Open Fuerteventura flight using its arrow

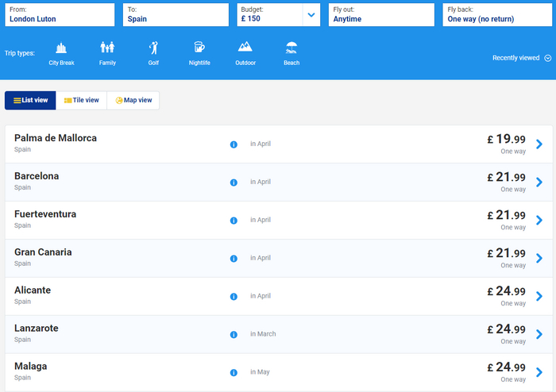coord(539,221)
